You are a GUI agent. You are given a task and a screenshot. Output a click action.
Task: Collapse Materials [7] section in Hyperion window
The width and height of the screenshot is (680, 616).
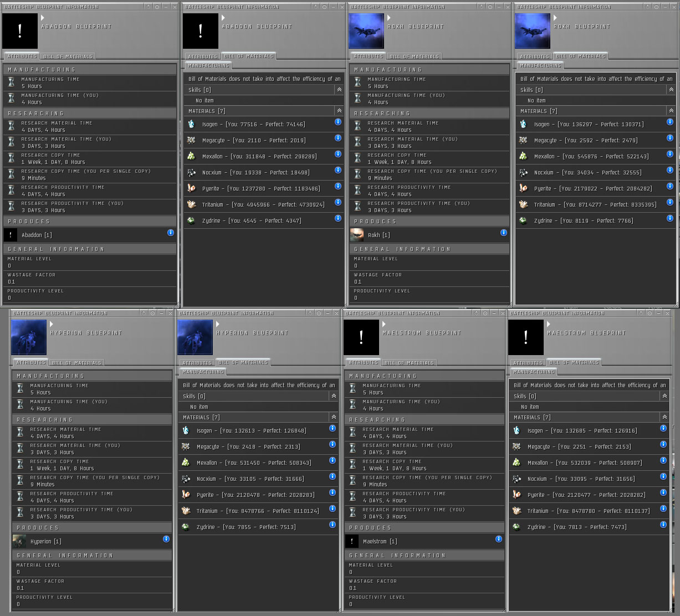point(334,417)
